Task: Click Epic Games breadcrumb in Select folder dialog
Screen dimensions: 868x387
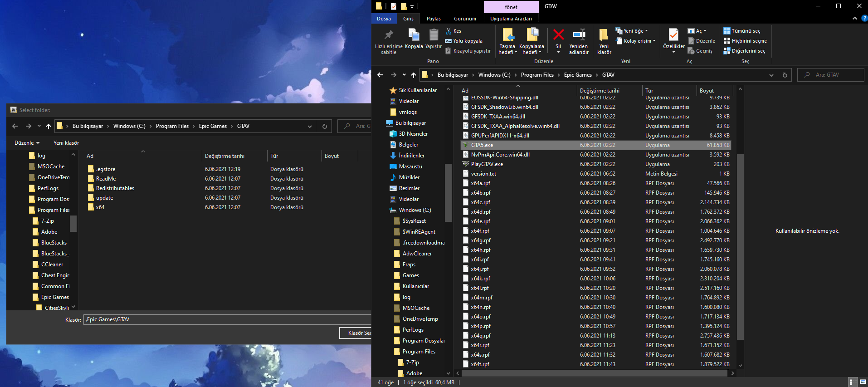Action: (x=213, y=126)
